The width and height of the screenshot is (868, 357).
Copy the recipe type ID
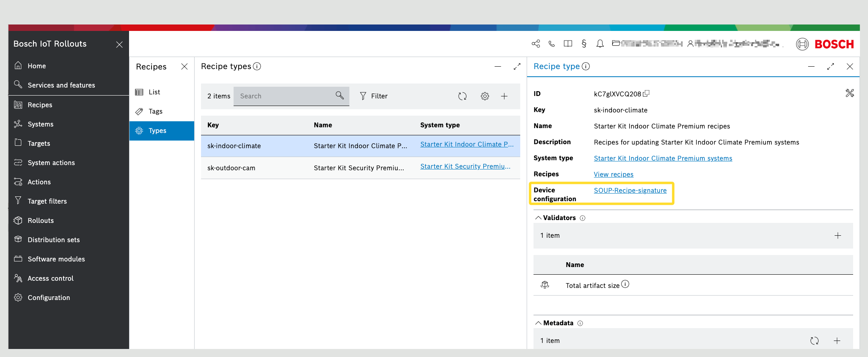click(x=646, y=94)
